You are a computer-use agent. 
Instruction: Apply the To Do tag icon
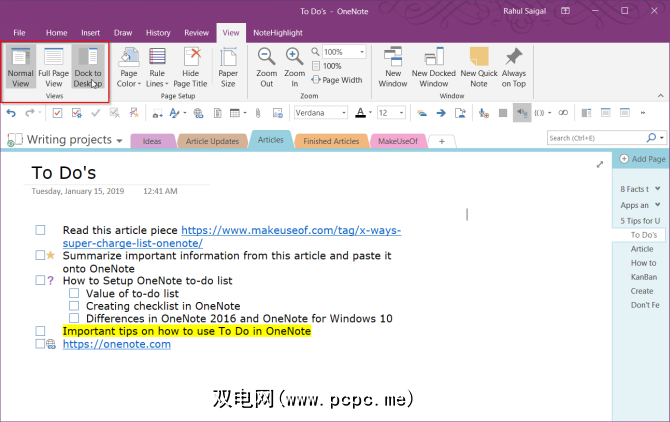57,113
